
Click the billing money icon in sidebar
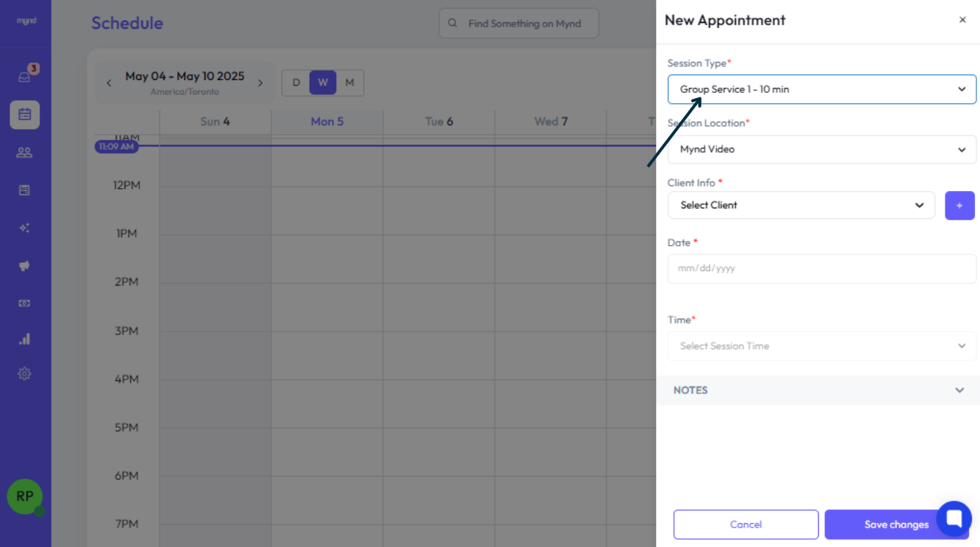pyautogui.click(x=24, y=303)
